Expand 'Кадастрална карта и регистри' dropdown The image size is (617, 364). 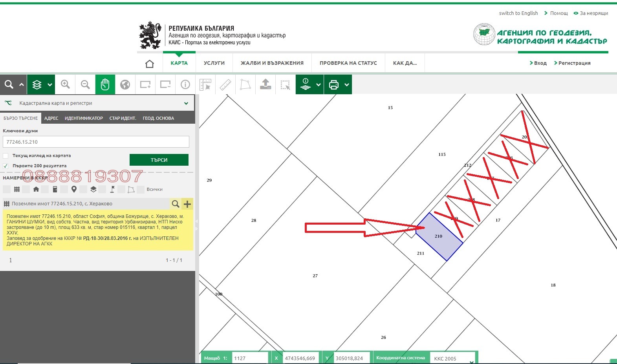(186, 103)
